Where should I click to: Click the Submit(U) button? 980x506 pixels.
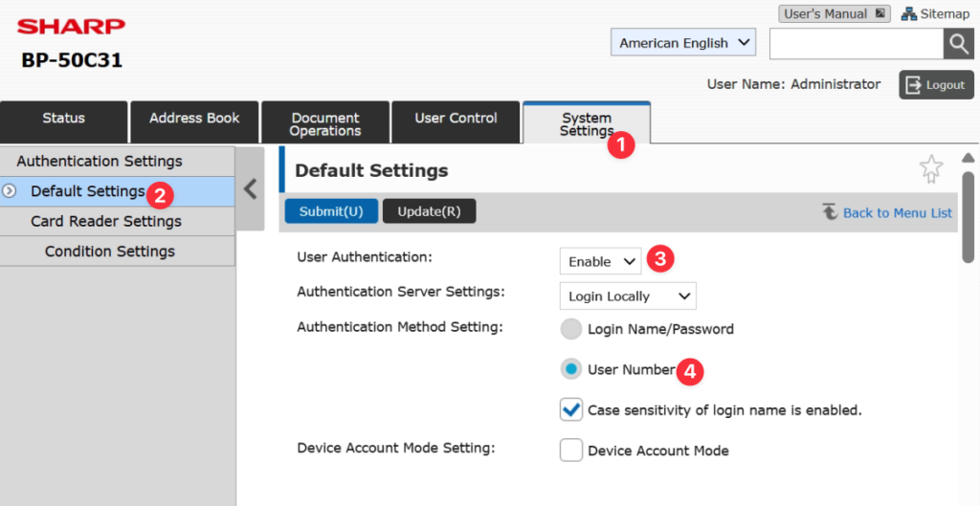pyautogui.click(x=331, y=211)
